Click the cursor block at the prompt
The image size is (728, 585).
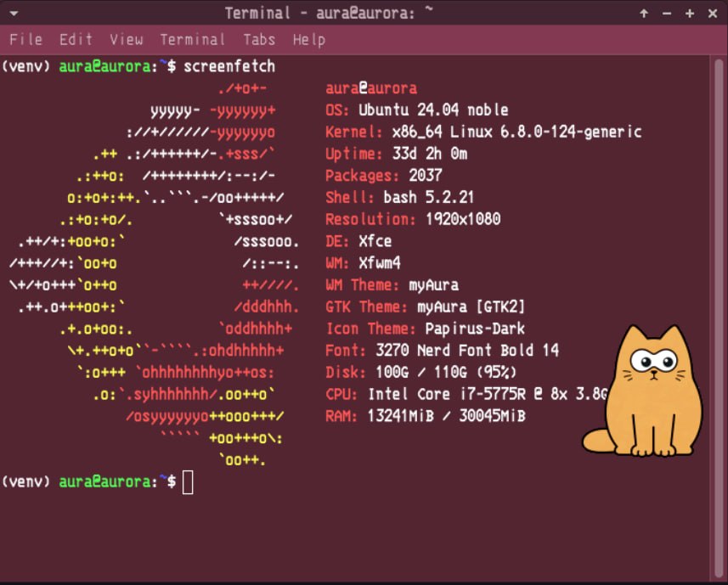click(x=188, y=482)
